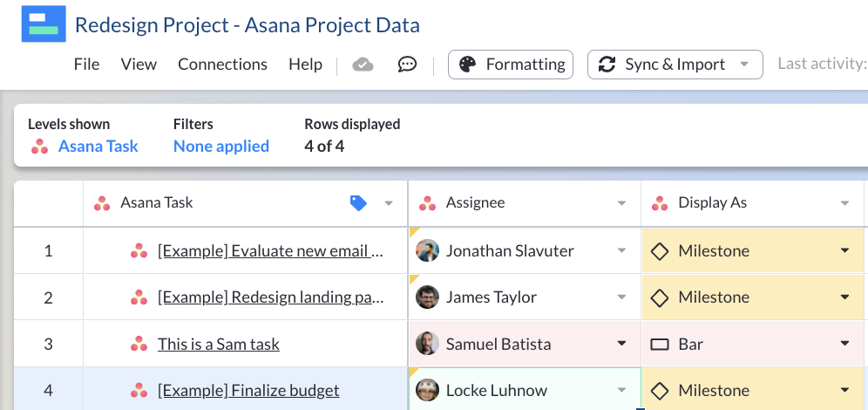The height and width of the screenshot is (410, 868).
Task: Open the comments speech bubble icon
Action: pyautogui.click(x=407, y=65)
